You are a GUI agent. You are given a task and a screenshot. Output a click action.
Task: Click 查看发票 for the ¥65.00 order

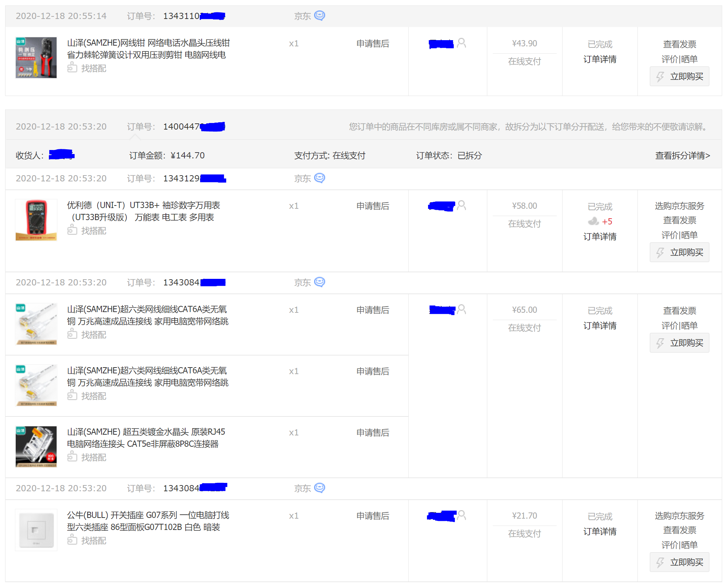[679, 311]
